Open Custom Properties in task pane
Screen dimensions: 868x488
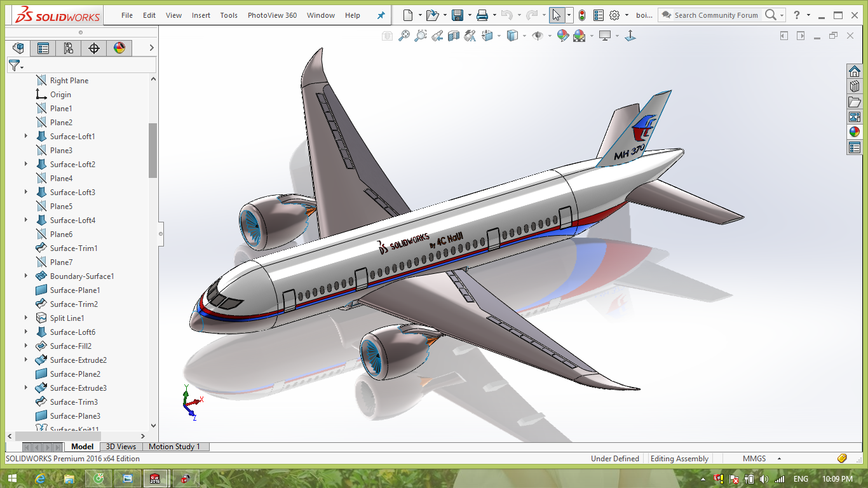(855, 147)
